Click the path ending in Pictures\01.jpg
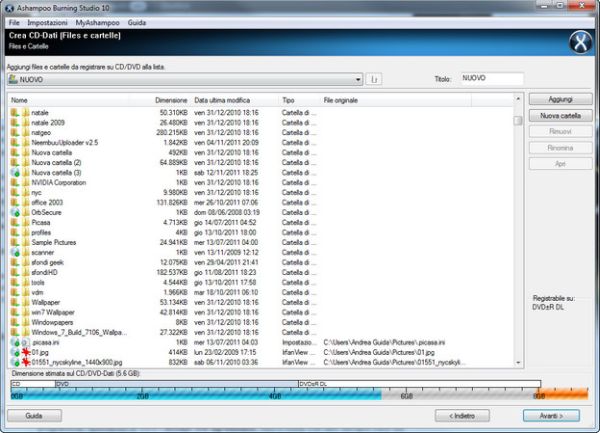The width and height of the screenshot is (600, 433). 379,352
